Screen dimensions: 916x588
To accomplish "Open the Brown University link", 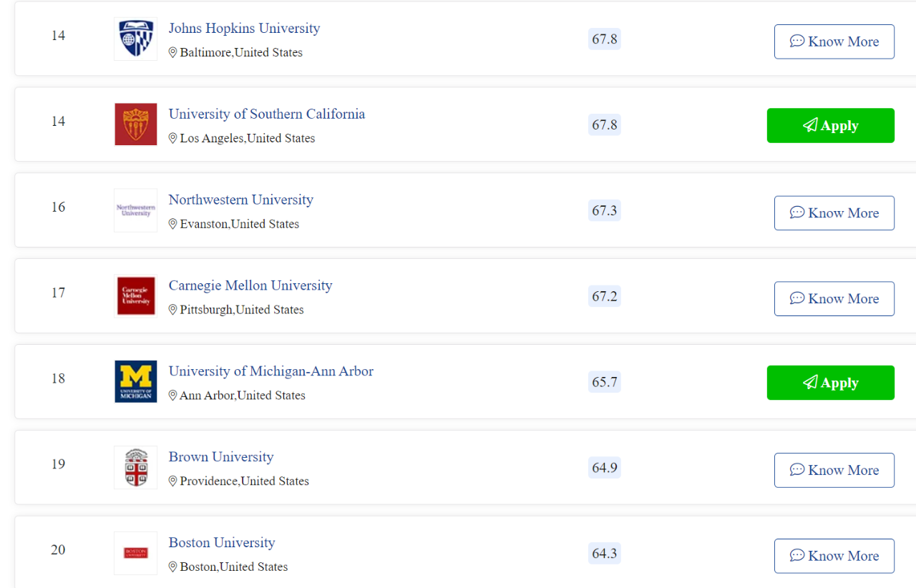I will point(221,456).
